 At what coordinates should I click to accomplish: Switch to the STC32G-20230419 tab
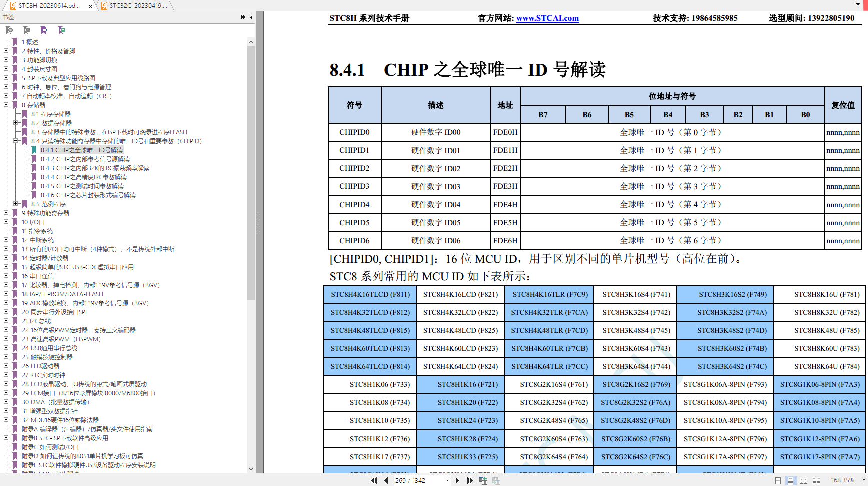tap(135, 6)
